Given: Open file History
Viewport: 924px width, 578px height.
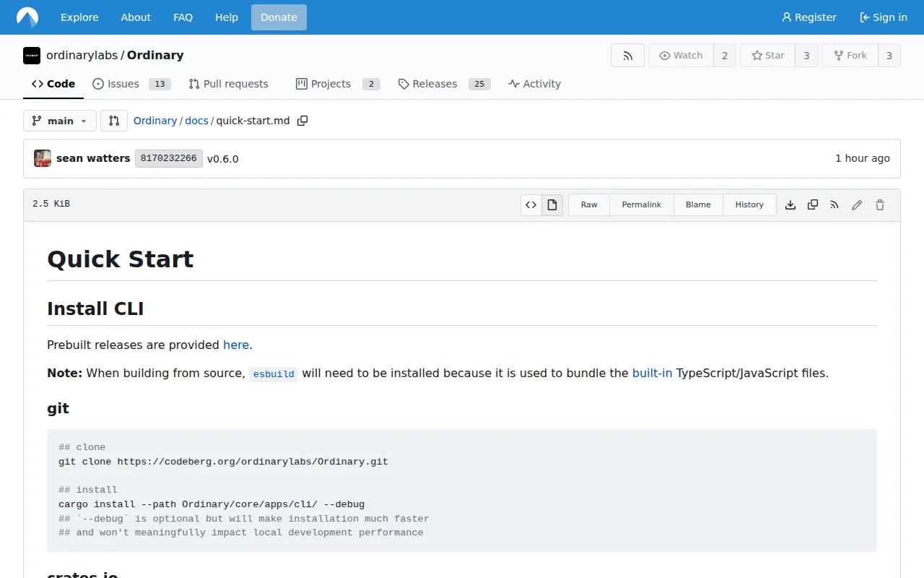Looking at the screenshot, I should click(749, 204).
